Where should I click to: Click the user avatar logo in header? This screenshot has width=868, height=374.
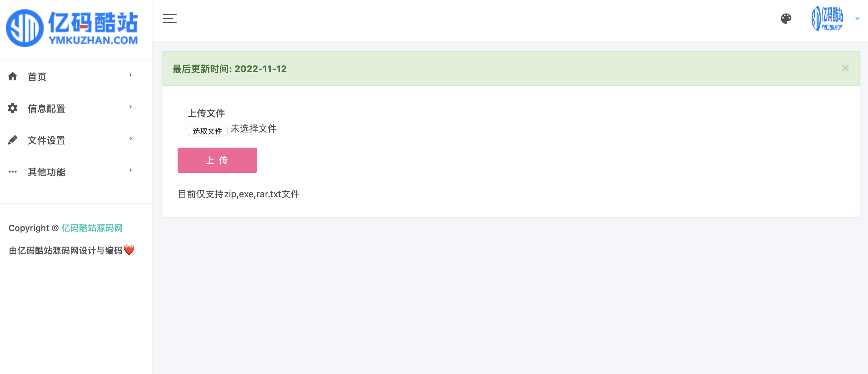click(x=828, y=19)
